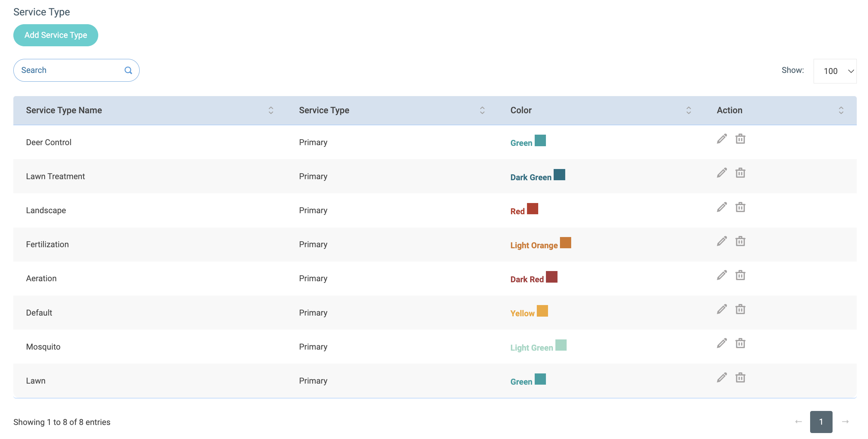This screenshot has width=868, height=439.
Task: Click the Light Orange color swatch
Action: pyautogui.click(x=565, y=243)
